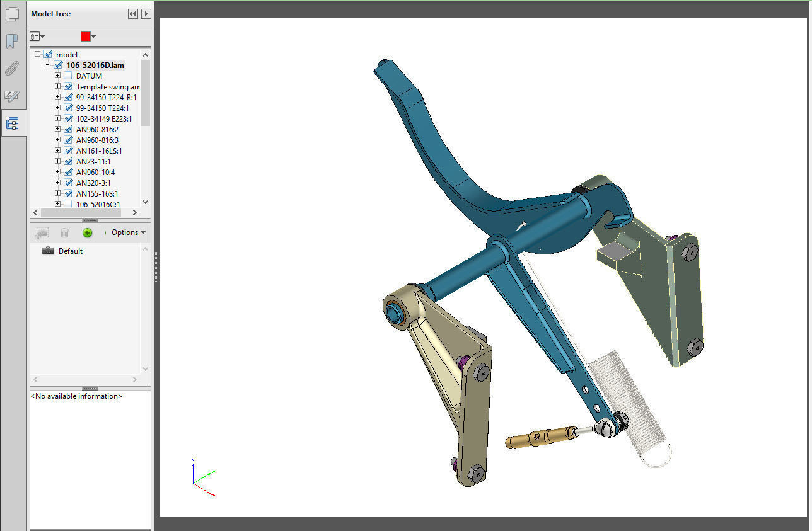Toggle the model root checkbox
Viewport: 812px width, 531px height.
[x=49, y=55]
